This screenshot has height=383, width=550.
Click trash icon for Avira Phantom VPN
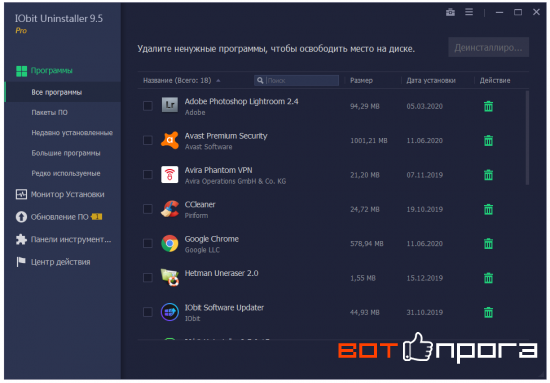488,175
